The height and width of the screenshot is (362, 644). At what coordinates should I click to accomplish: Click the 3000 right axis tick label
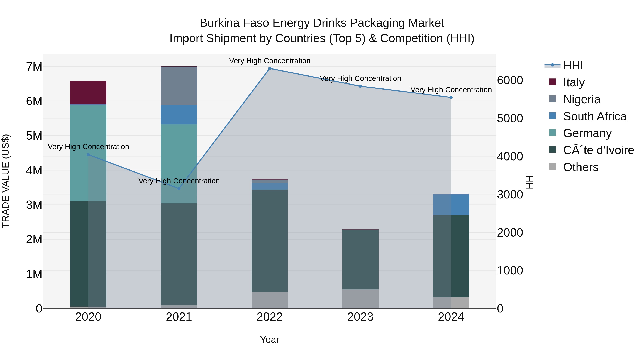[510, 195]
